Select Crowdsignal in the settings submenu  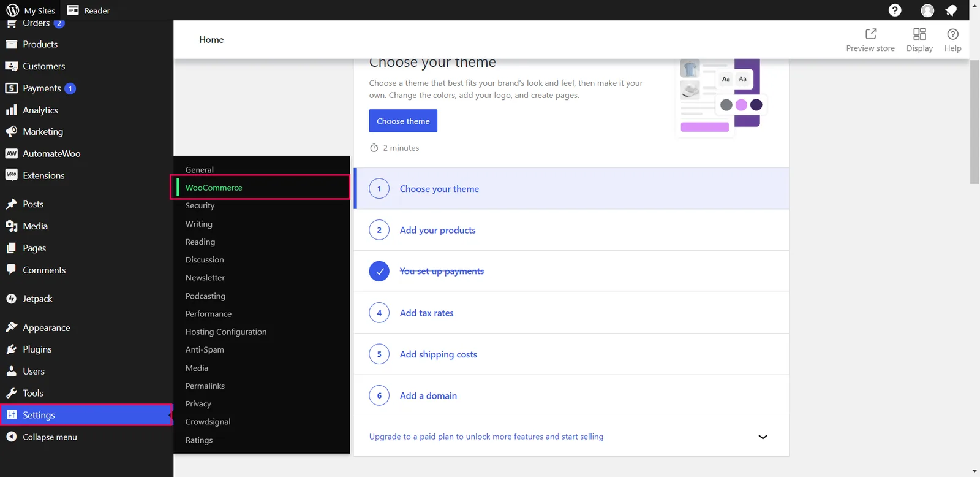[208, 422]
